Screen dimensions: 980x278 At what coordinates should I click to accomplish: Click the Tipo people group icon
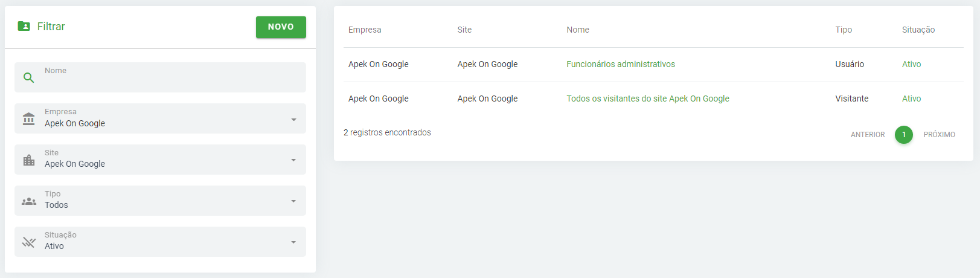28,201
